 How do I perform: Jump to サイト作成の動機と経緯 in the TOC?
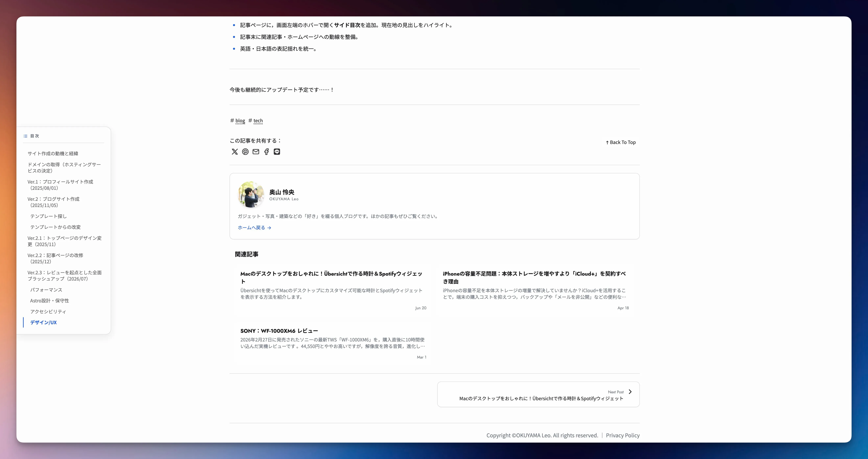[53, 153]
